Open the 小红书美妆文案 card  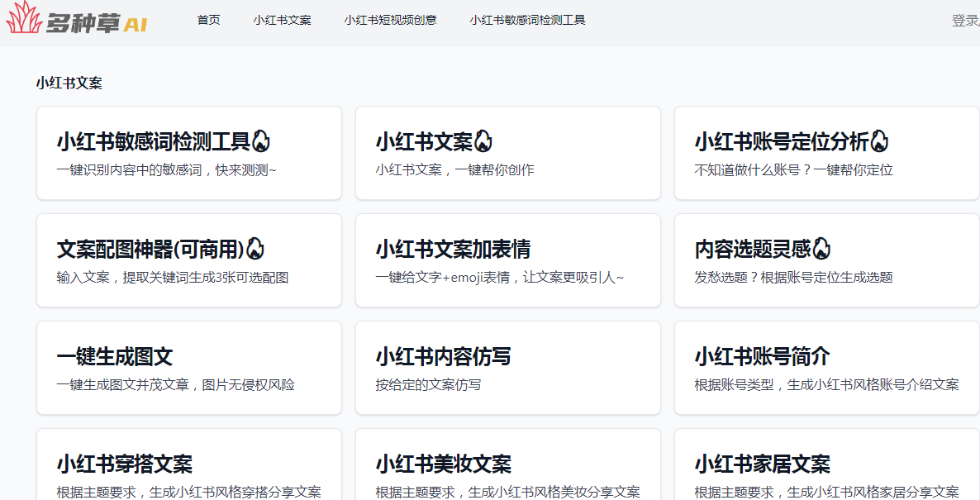(508, 464)
